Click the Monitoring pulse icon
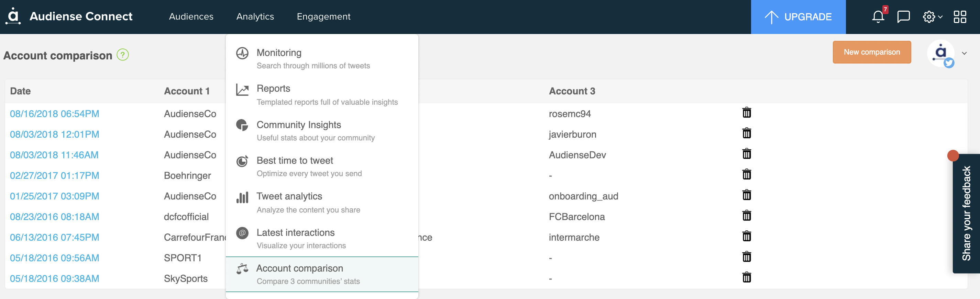Screen dimensions: 980x299 [x=242, y=53]
